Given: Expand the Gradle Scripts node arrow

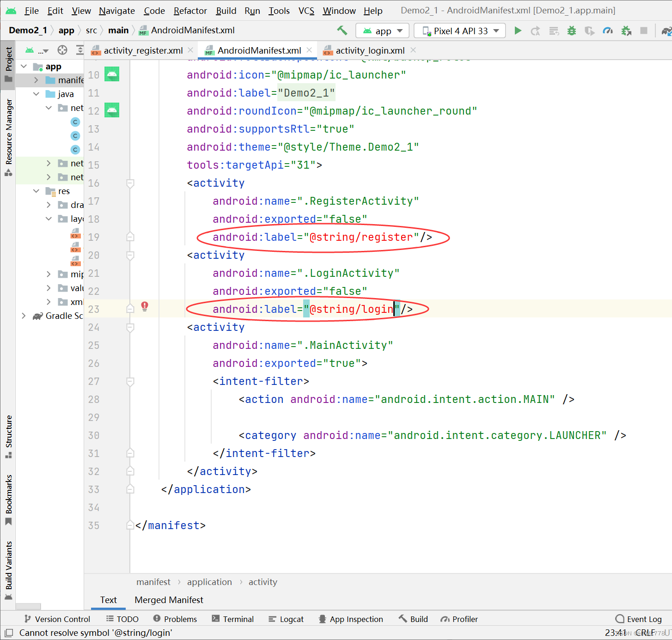Looking at the screenshot, I should coord(24,316).
